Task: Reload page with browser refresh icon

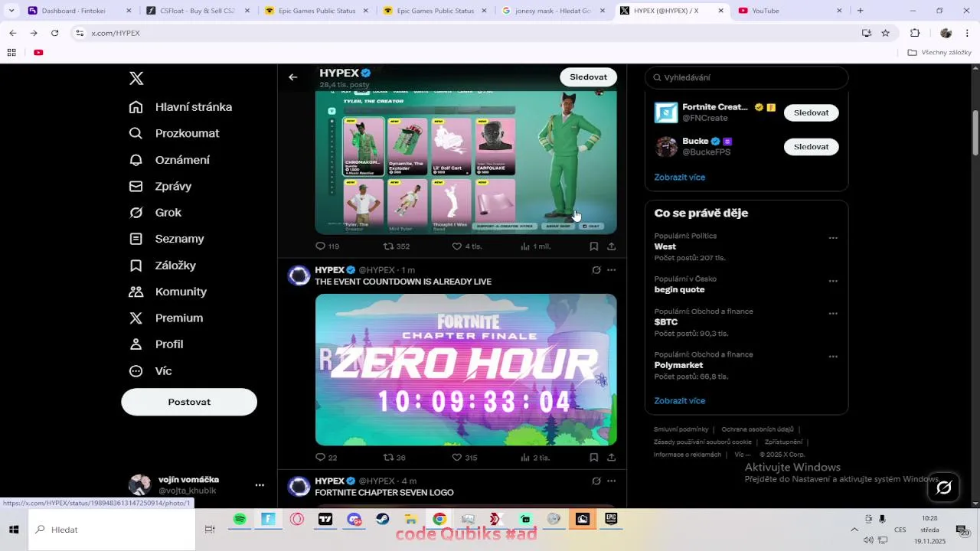Action: pos(54,33)
